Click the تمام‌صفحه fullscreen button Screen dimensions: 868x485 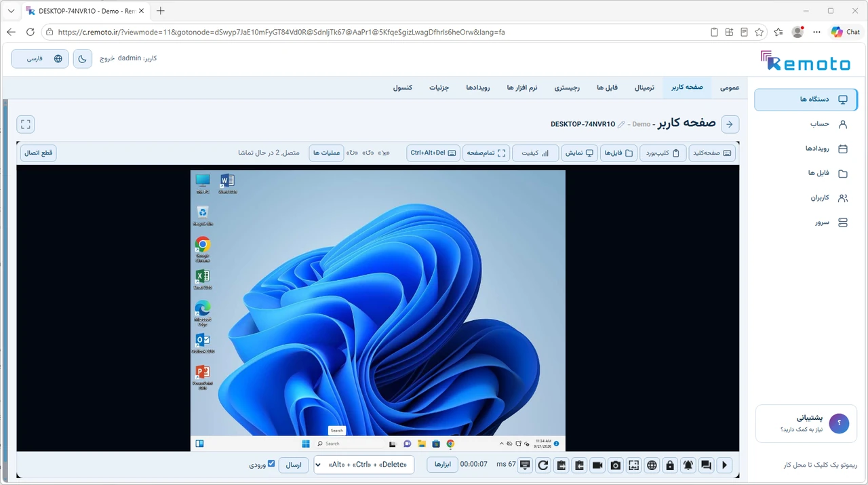click(486, 153)
